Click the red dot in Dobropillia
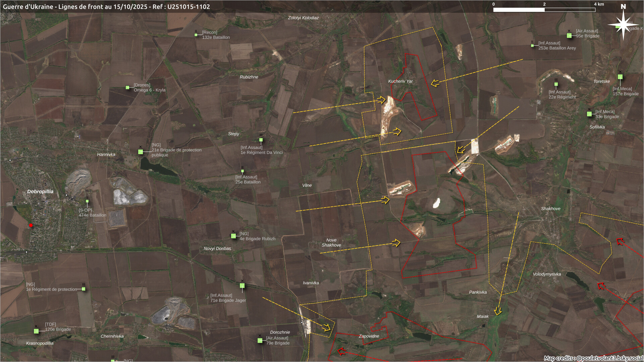The height and width of the screenshot is (362, 644). tap(31, 225)
